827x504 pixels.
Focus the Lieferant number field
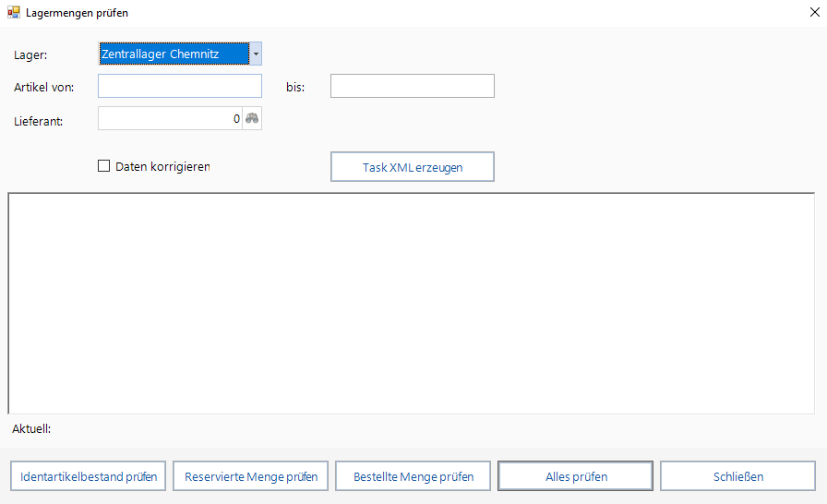pyautogui.click(x=170, y=119)
